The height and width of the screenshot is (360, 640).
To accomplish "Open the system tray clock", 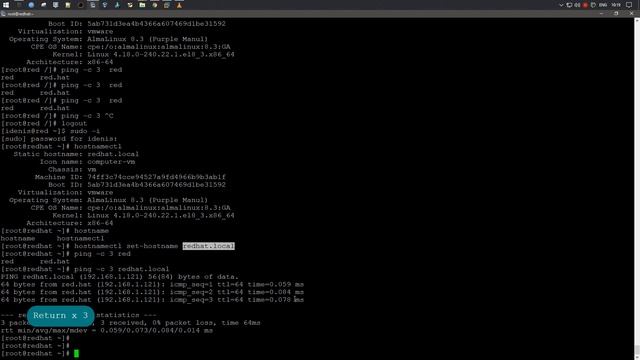I will (616, 5).
